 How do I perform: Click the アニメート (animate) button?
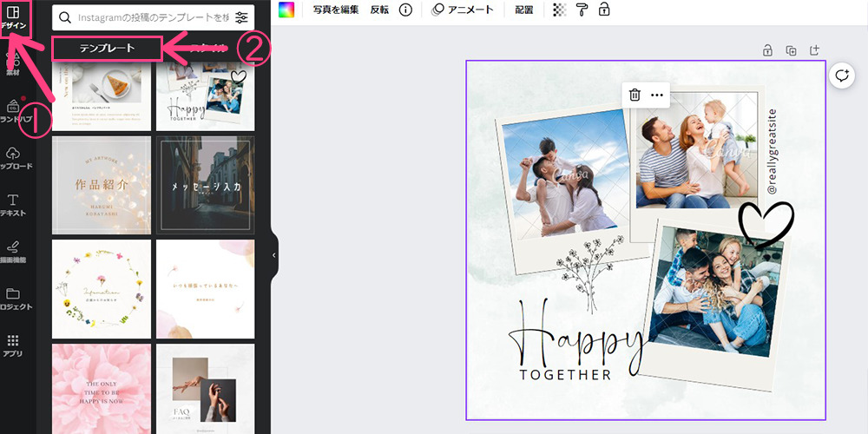pyautogui.click(x=463, y=10)
